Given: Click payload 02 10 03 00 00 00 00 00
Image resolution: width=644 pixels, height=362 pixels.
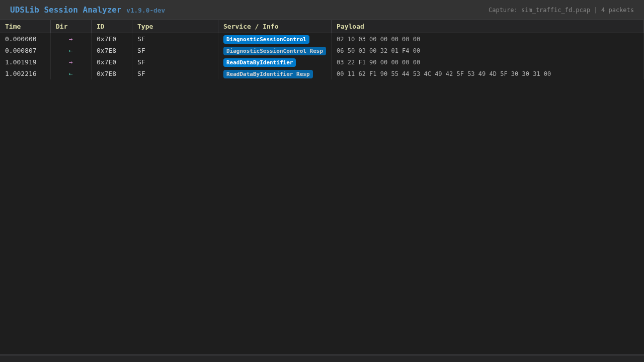Looking at the screenshot, I should [x=378, y=39].
